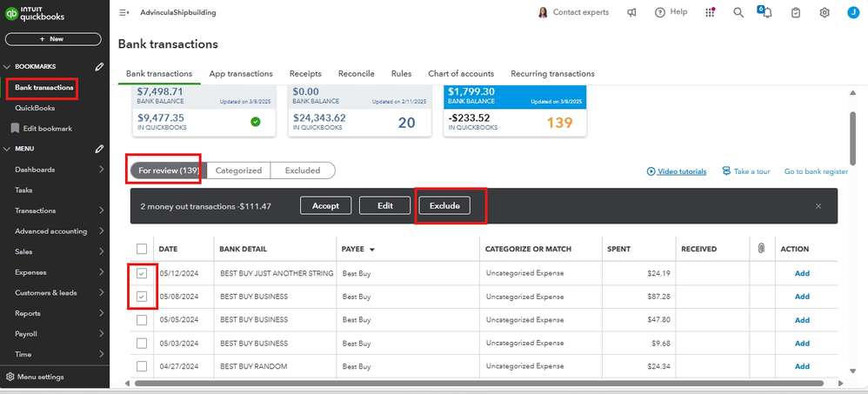The height and width of the screenshot is (394, 868).
Task: Click the attachment paperclip column icon
Action: (761, 249)
